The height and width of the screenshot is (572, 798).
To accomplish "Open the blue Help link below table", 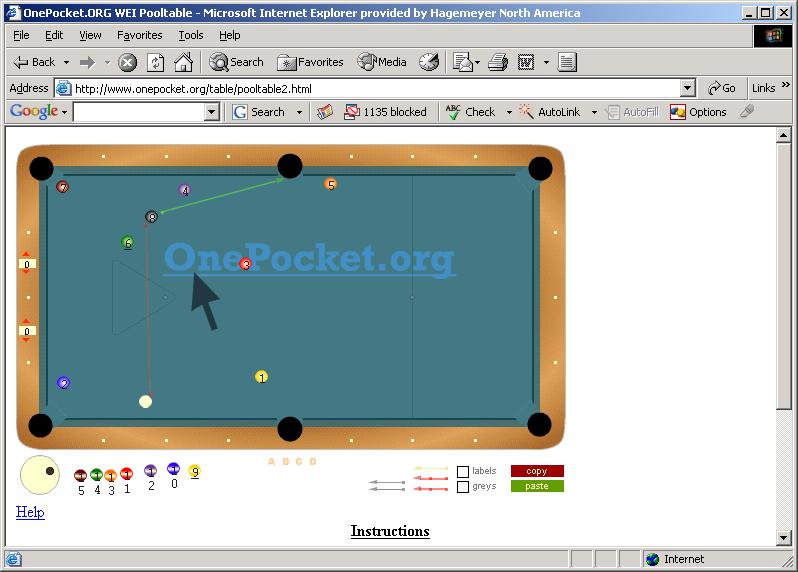I will coord(30,512).
